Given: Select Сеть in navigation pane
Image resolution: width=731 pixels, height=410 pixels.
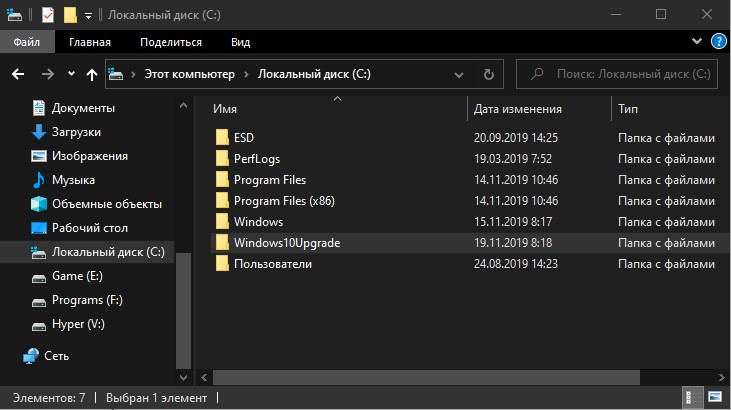Looking at the screenshot, I should pos(56,356).
